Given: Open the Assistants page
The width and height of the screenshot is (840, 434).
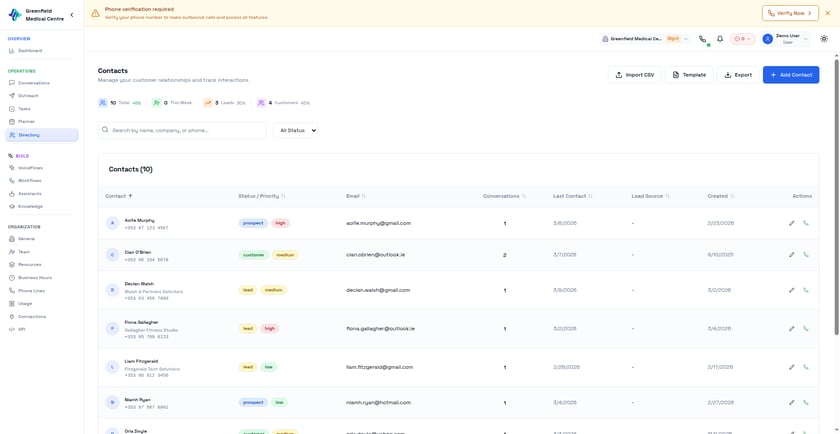Looking at the screenshot, I should click(x=41, y=193).
